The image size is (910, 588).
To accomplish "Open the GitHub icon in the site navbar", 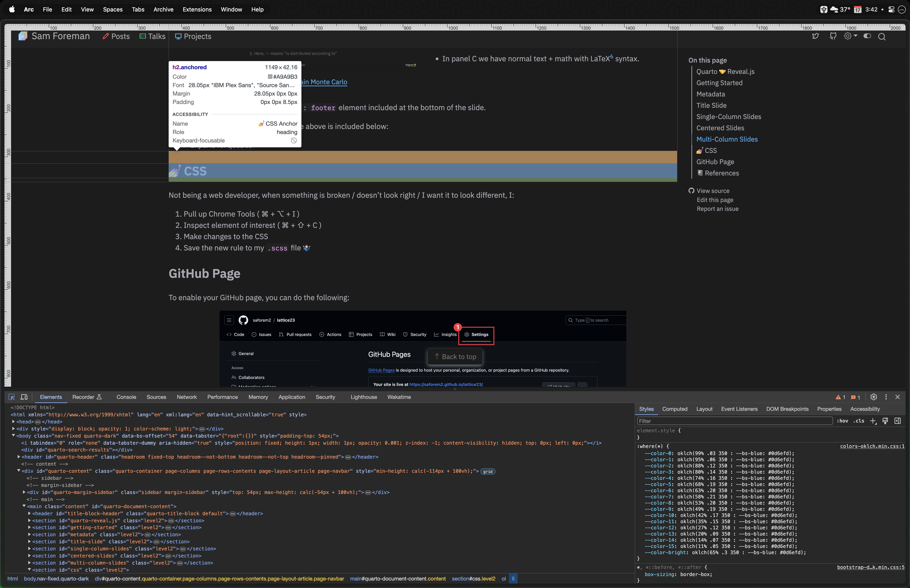I will click(x=833, y=36).
